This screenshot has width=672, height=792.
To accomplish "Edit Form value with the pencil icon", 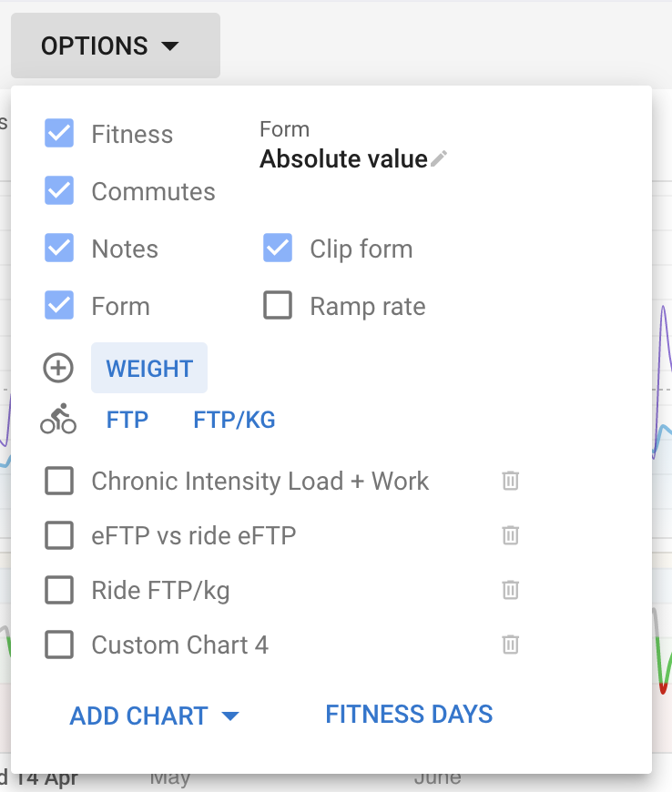I will 439,158.
